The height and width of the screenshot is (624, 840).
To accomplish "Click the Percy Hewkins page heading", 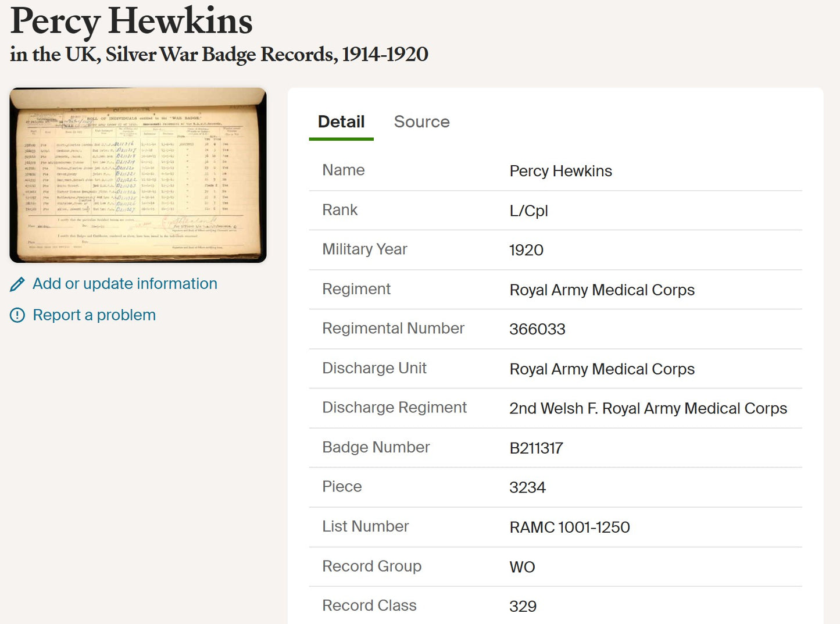I will tap(131, 21).
